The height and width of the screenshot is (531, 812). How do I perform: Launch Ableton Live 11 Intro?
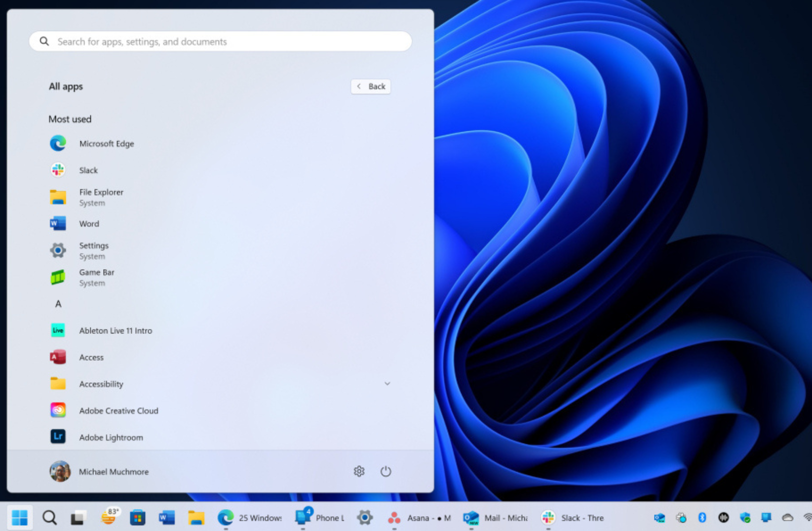click(x=115, y=330)
